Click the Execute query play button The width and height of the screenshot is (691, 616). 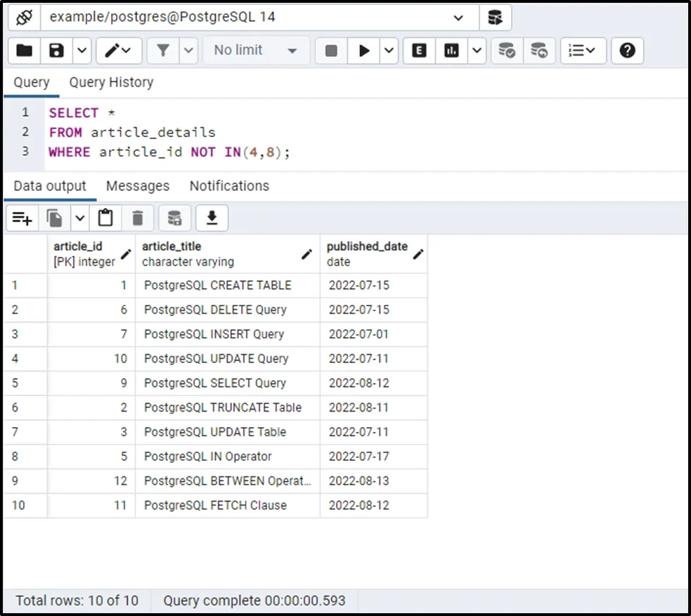pyautogui.click(x=364, y=51)
